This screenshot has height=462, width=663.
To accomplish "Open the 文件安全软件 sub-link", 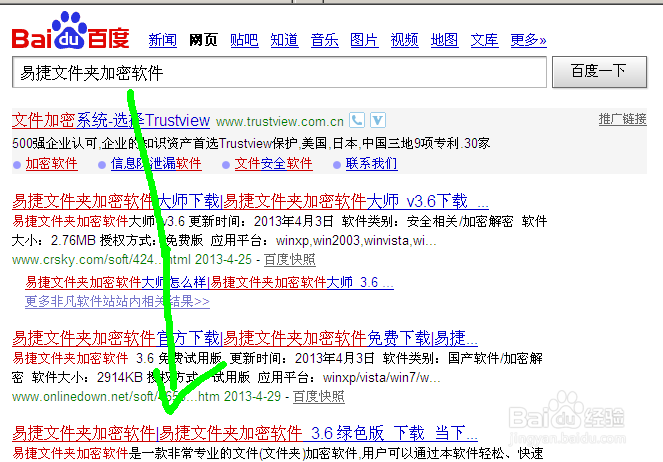I will [274, 164].
